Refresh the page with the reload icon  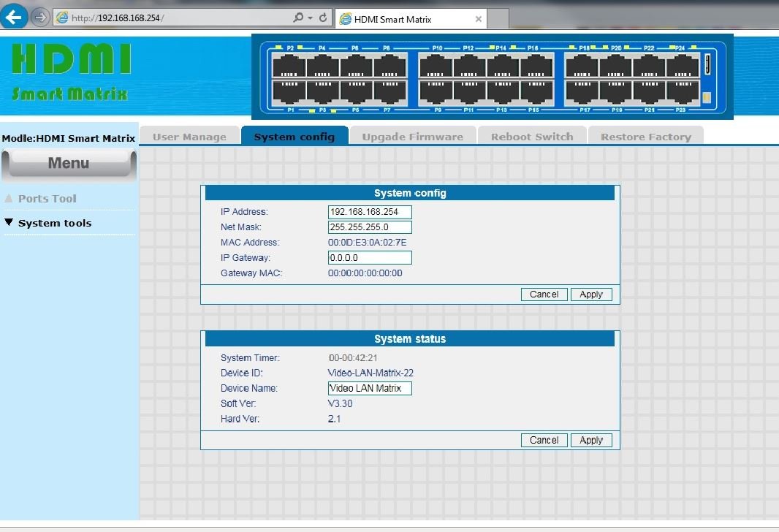(x=323, y=18)
